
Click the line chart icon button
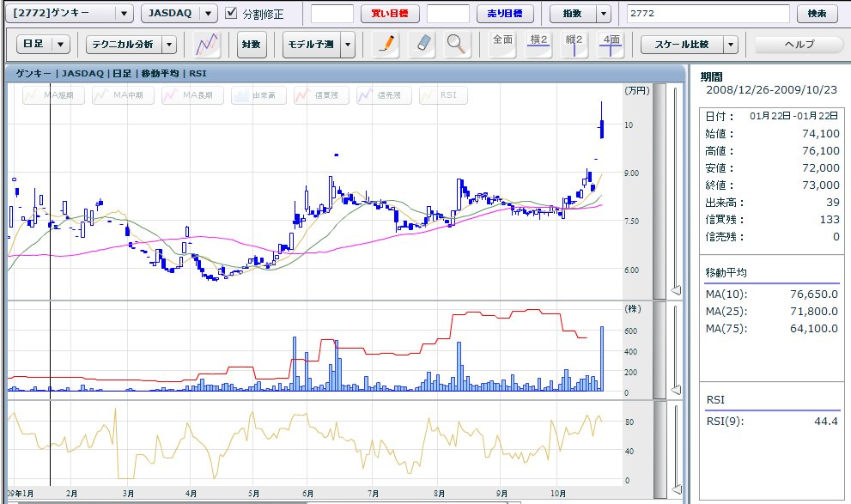point(208,45)
